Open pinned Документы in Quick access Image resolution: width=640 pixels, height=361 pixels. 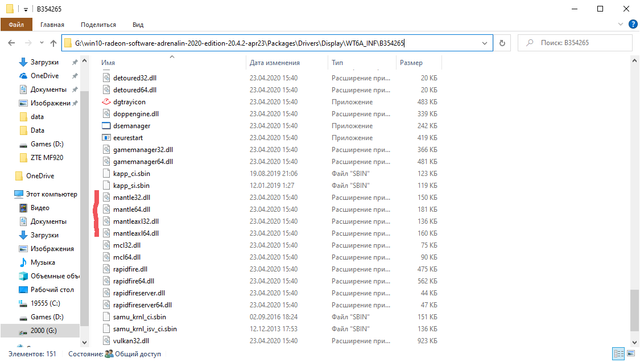pos(48,89)
